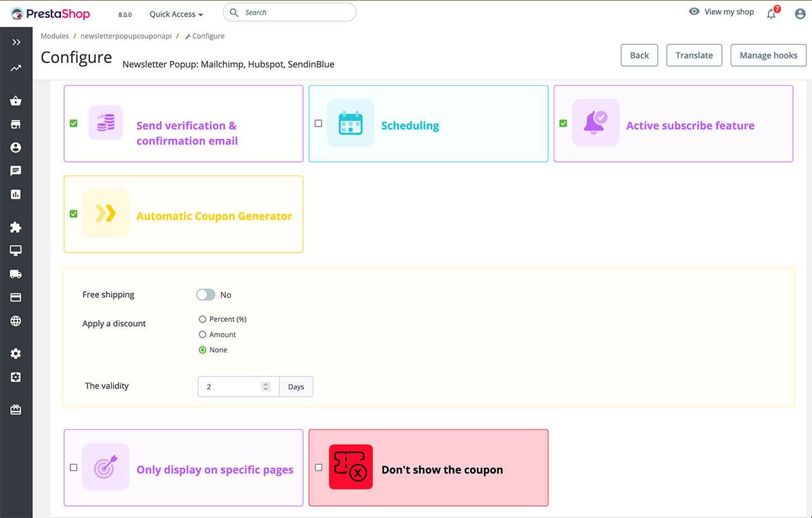Click the Configure breadcrumb item

click(205, 36)
